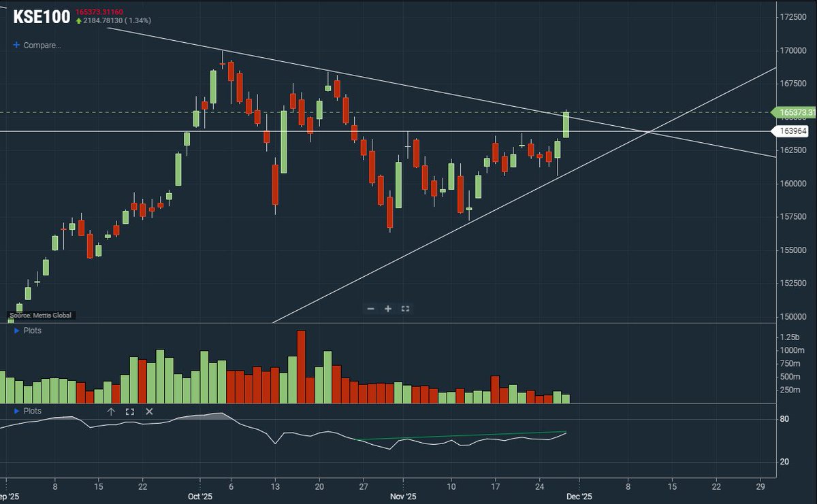Click the 17 date label on time axis
Image resolution: width=817 pixels, height=504 pixels.
click(496, 486)
